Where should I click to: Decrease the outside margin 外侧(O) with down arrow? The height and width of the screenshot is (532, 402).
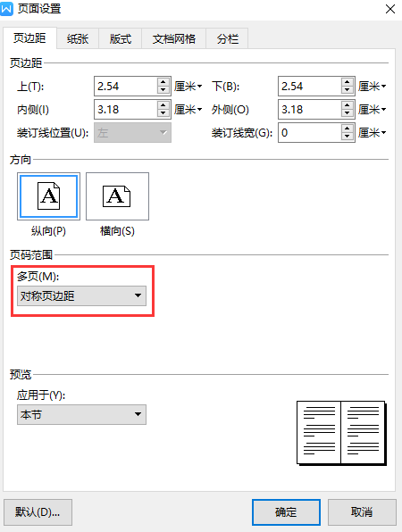coord(347,113)
